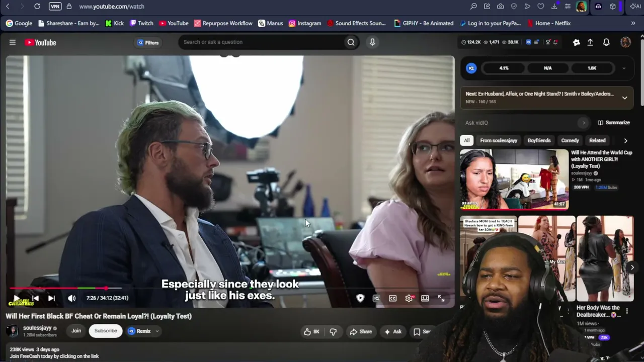Click the zoom magnifier in the address bar
644x362 pixels.
(x=473, y=7)
